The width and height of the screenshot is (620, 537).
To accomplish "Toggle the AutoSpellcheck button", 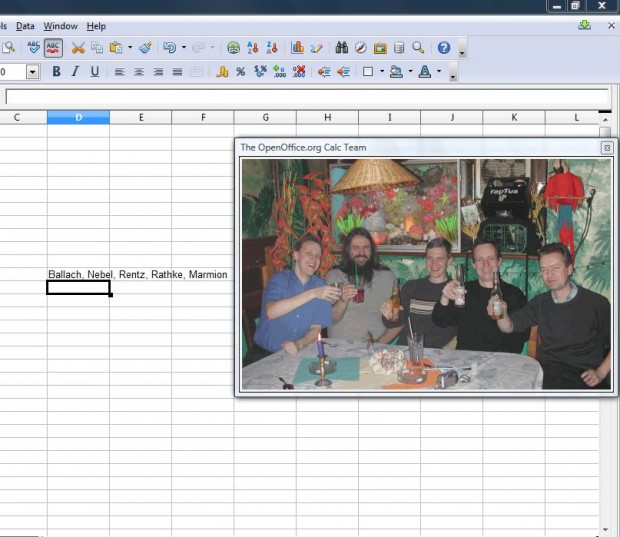I will pyautogui.click(x=53, y=48).
